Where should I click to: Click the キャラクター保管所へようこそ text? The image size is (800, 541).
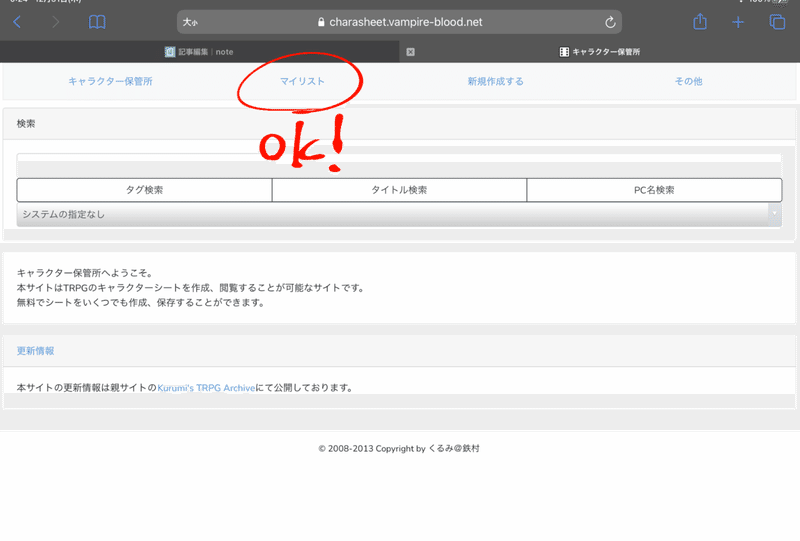[85, 273]
